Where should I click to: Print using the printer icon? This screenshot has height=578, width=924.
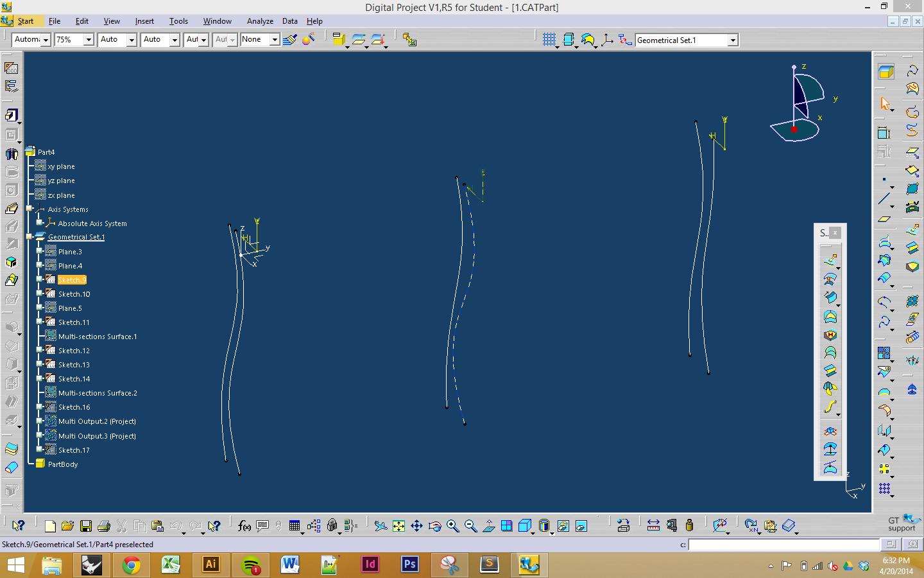tap(103, 526)
